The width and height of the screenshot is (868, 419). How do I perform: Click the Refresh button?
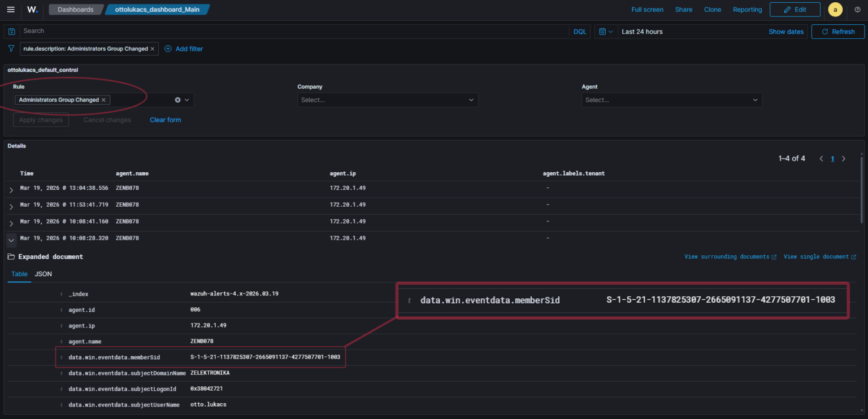837,32
